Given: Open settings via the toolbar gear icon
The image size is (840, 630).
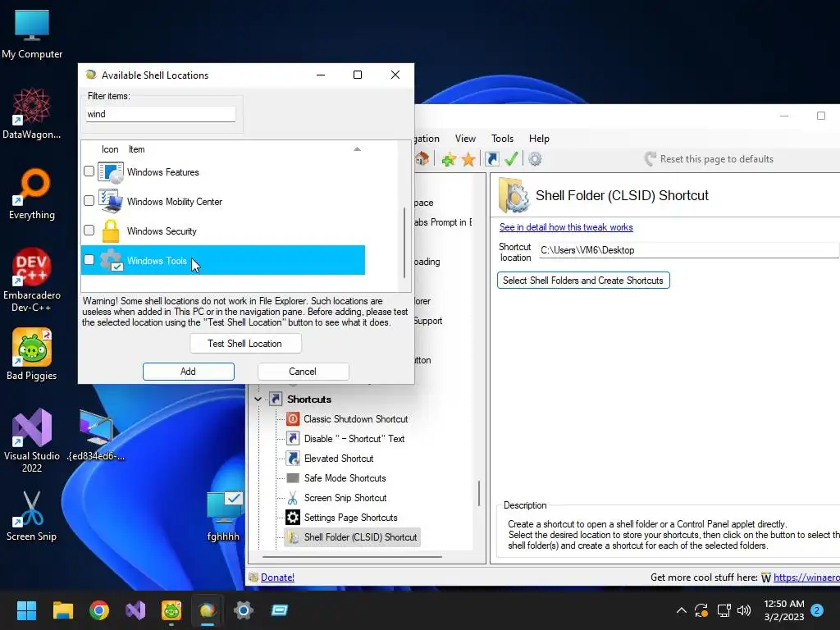Looking at the screenshot, I should point(535,159).
